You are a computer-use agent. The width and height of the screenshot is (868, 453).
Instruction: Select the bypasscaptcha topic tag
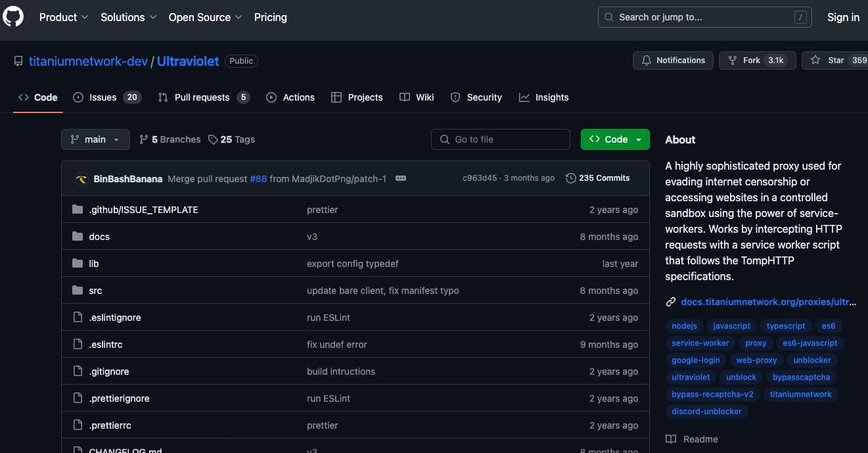pyautogui.click(x=801, y=377)
